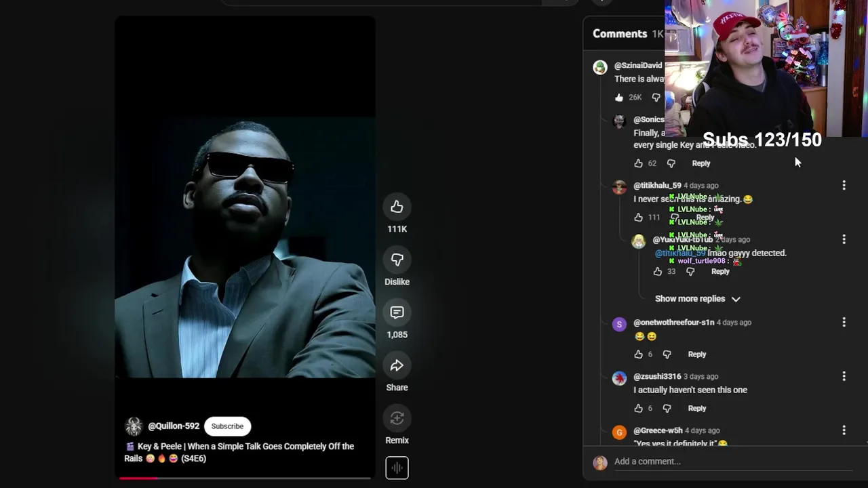Open zsushi3316's commenter avatar
Screen dimensions: 868x488
[619, 378]
